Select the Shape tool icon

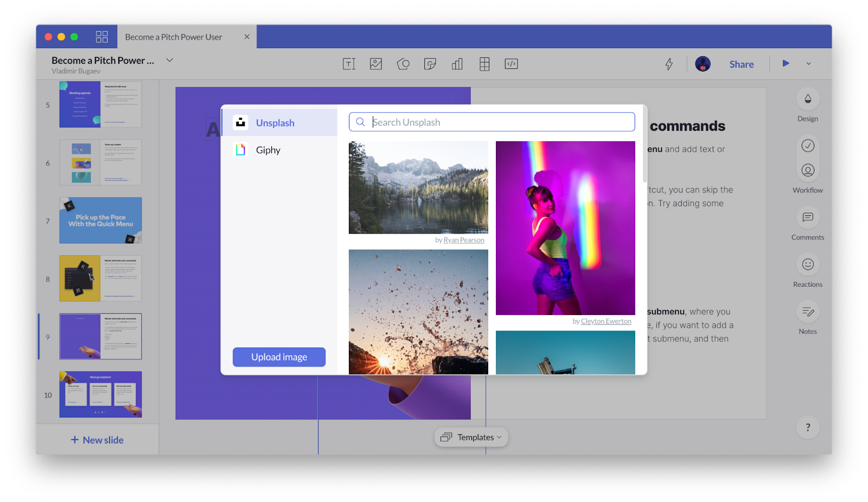click(403, 64)
